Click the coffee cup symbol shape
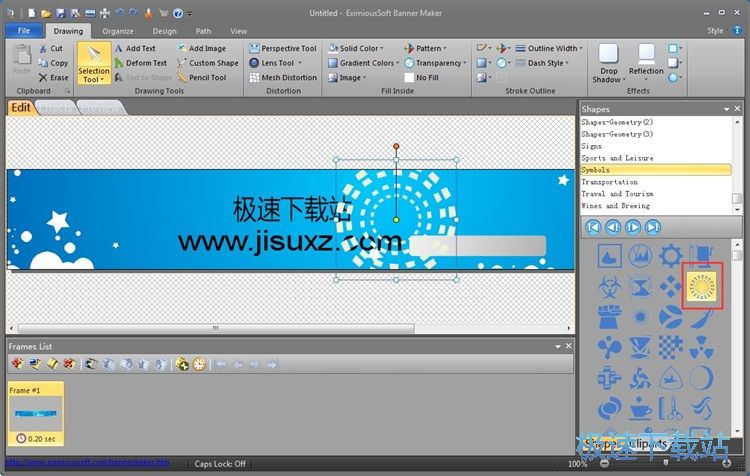Viewport: 750px width, 476px height. click(x=640, y=409)
